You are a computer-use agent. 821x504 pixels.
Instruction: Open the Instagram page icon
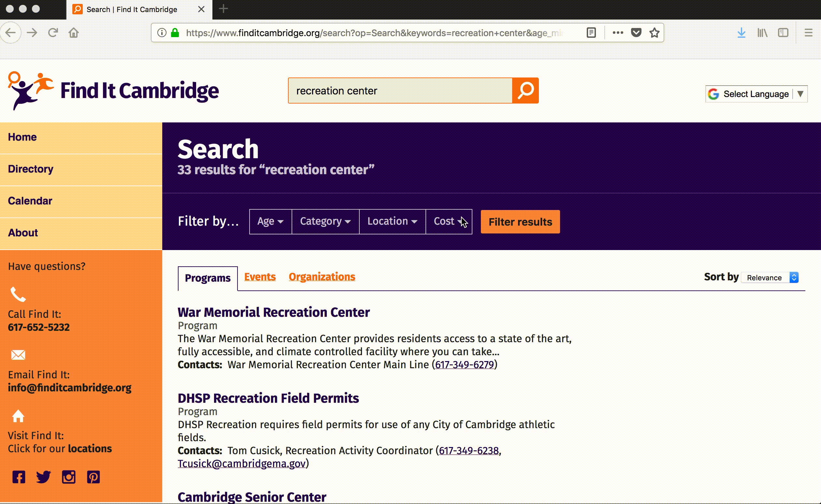click(x=69, y=477)
